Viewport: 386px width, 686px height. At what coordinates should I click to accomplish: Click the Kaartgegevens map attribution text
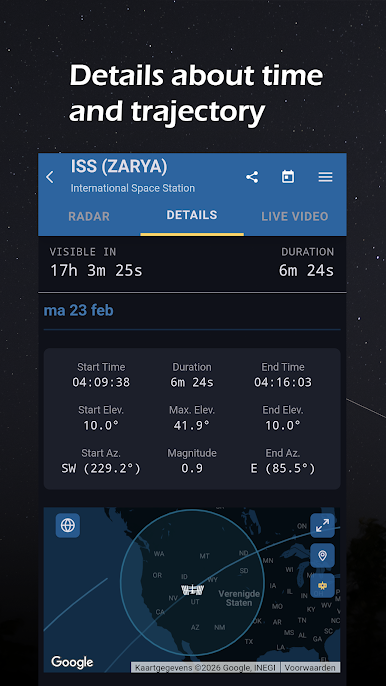205,668
